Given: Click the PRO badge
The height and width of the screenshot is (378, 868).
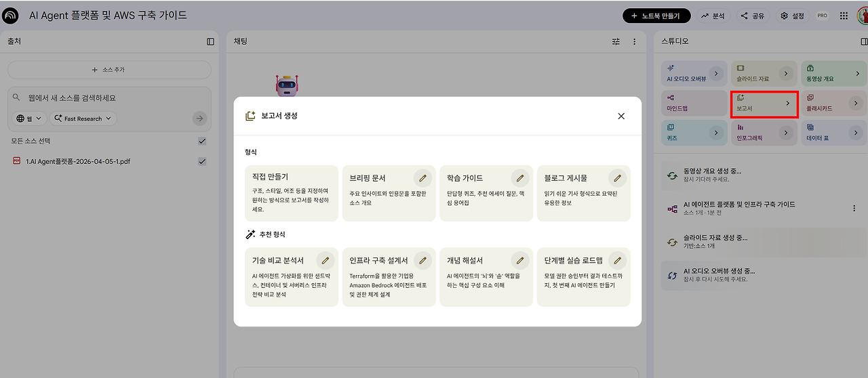Looking at the screenshot, I should [822, 16].
